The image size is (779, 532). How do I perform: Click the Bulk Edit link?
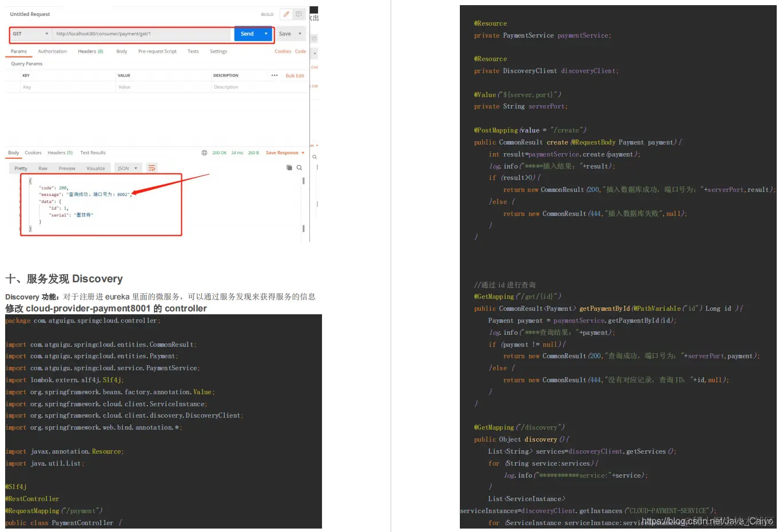(295, 75)
